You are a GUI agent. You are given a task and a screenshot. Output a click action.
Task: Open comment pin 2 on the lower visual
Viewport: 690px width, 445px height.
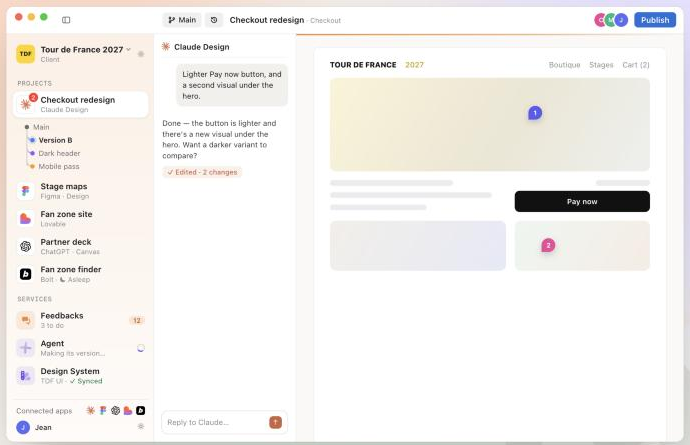548,245
